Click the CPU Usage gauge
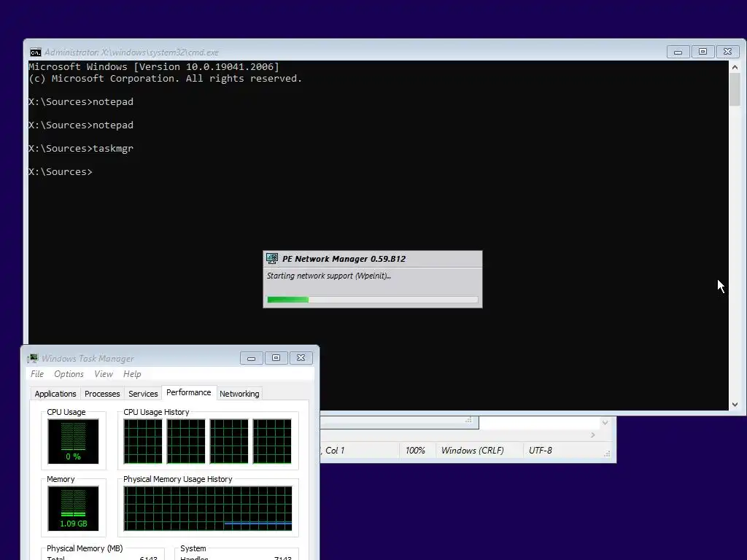 (x=73, y=441)
